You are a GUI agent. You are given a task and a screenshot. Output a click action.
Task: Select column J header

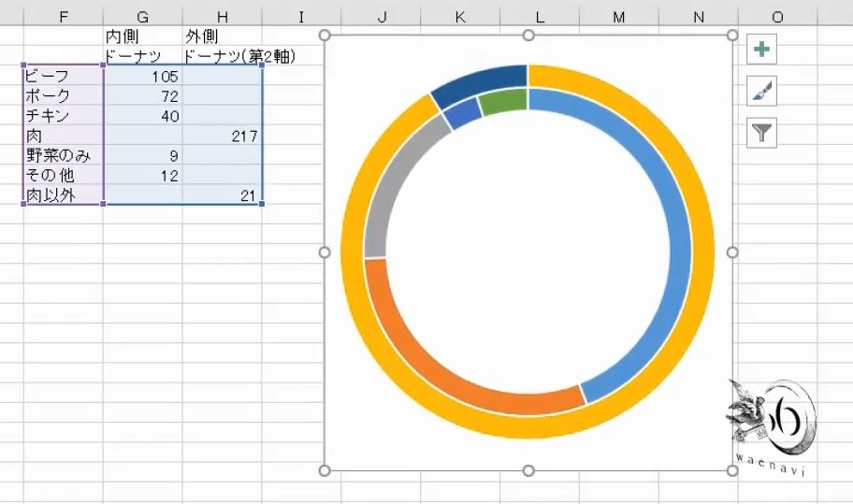[x=381, y=18]
